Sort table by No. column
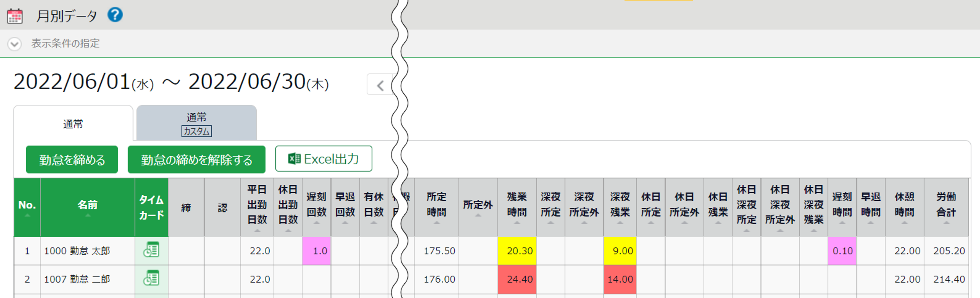The image size is (980, 298). [x=27, y=207]
